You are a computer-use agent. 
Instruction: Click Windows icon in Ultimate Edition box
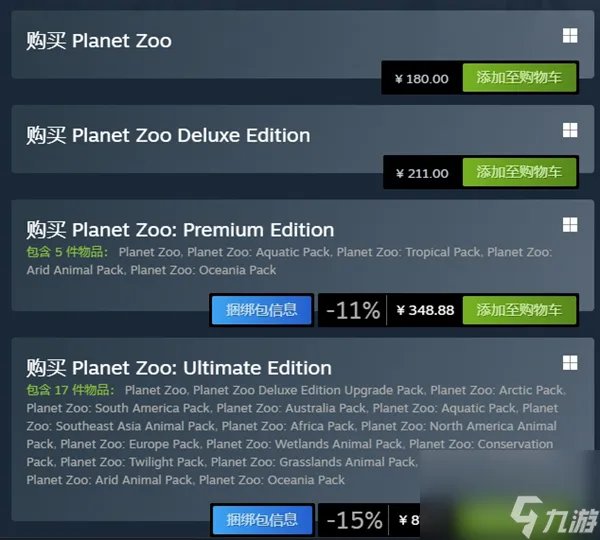click(x=570, y=362)
